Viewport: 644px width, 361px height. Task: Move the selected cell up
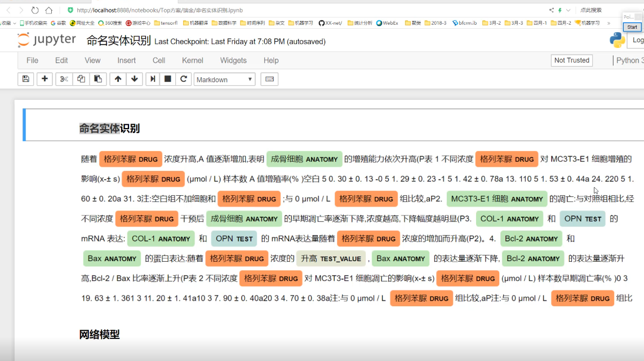click(x=118, y=80)
